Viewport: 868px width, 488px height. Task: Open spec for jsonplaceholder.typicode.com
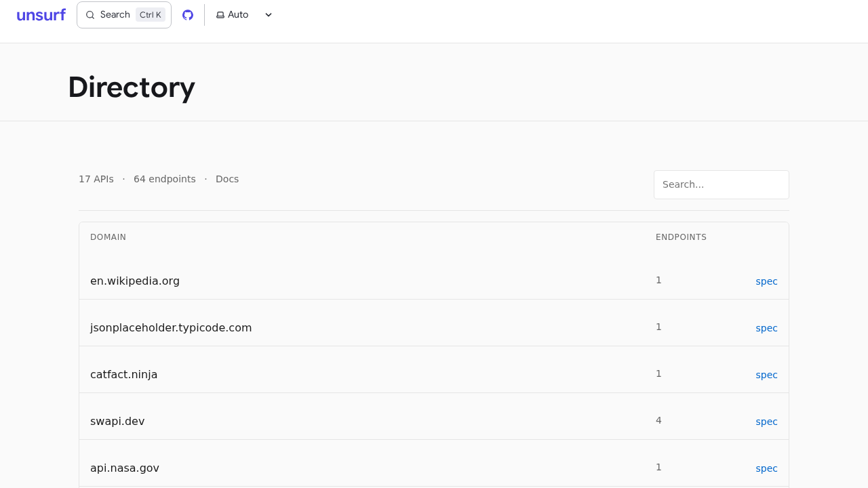[766, 328]
